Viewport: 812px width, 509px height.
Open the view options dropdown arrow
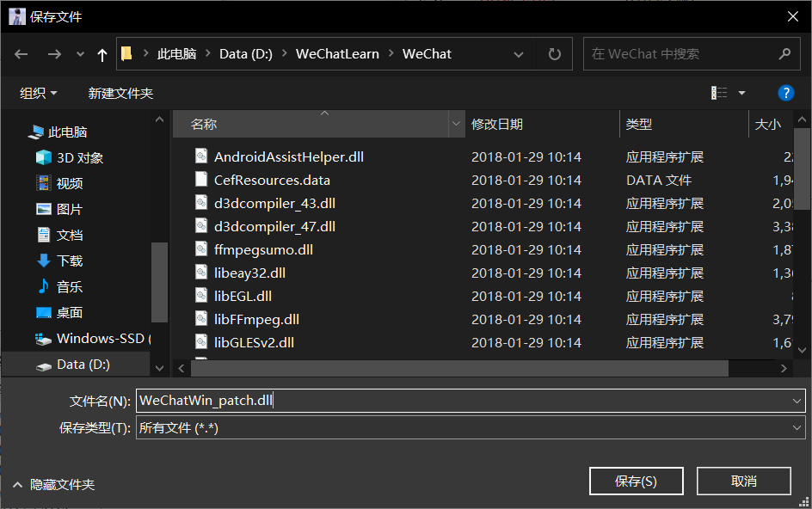(741, 93)
